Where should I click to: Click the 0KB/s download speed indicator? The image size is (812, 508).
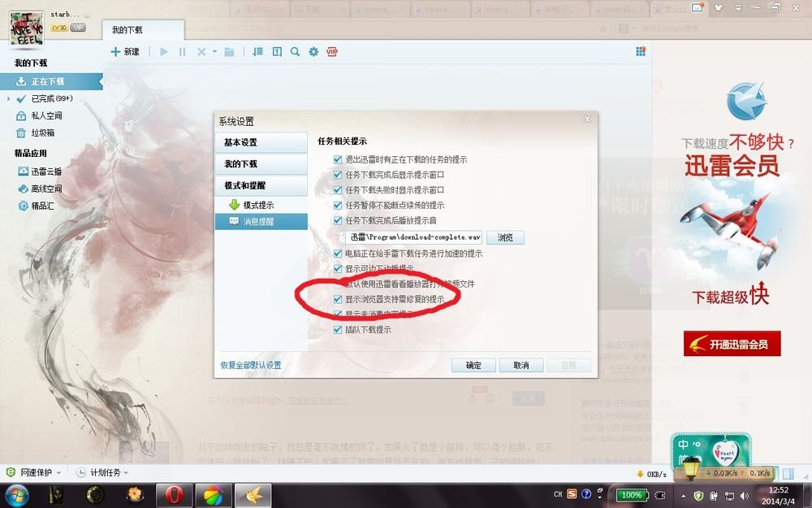651,475
